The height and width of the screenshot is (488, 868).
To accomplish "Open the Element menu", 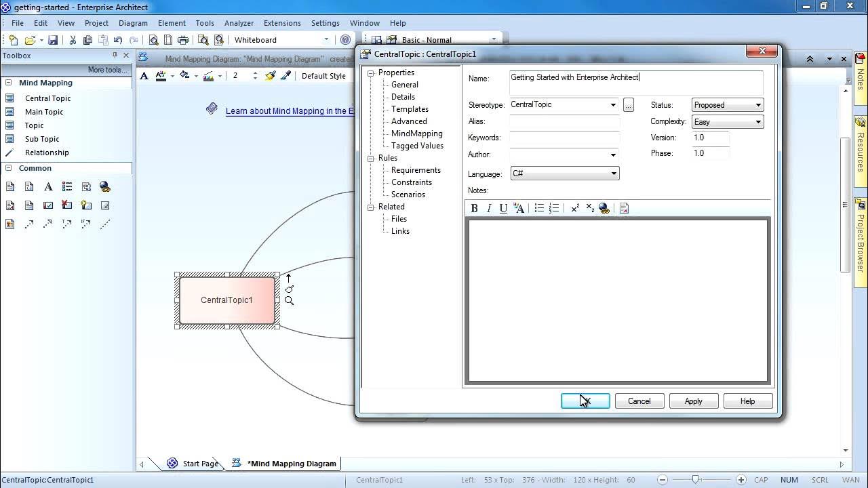I will pos(172,23).
